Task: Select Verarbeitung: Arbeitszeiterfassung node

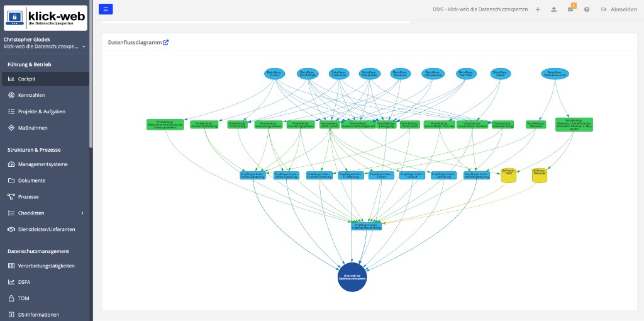Action: (x=204, y=125)
